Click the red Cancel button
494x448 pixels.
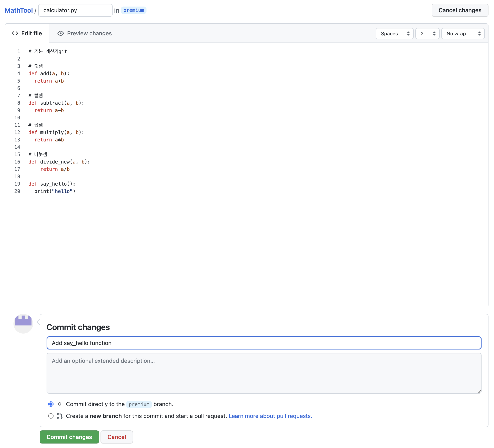point(117,437)
